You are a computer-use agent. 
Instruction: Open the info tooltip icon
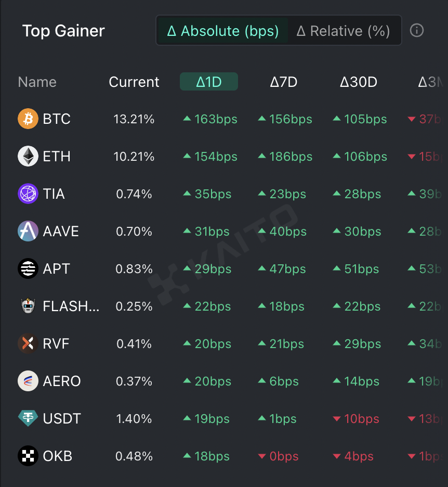point(417,31)
